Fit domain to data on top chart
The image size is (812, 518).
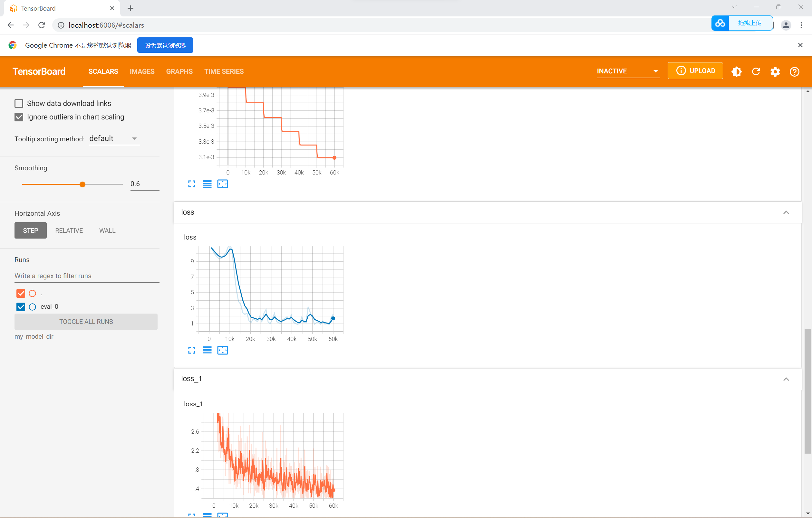click(x=223, y=184)
